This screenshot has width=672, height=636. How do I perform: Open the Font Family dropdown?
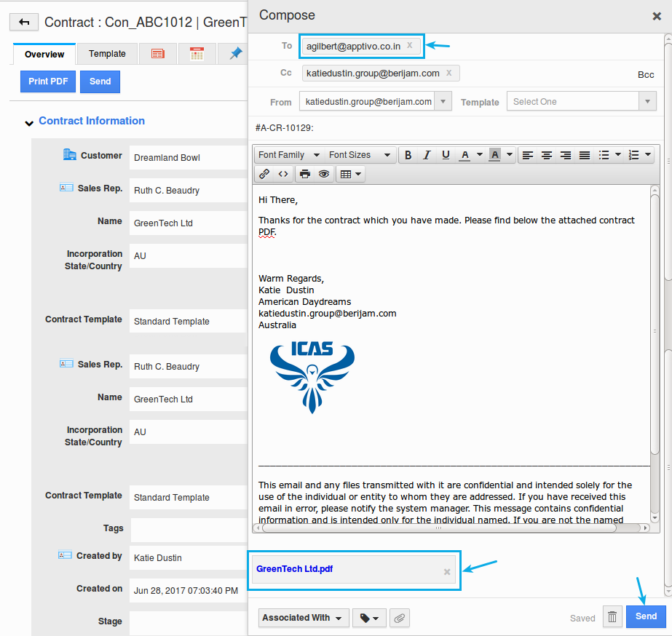coord(288,155)
